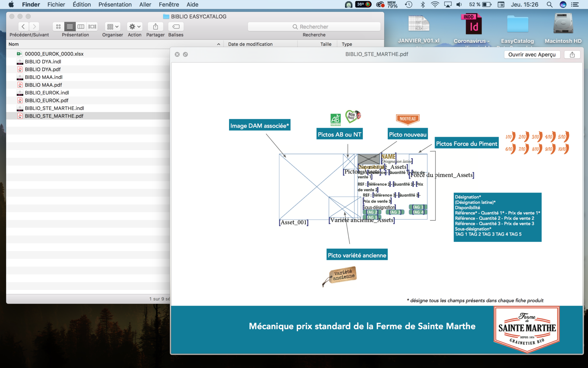Switch Finder to Cover Flow view
Viewport: 588px width, 368px height.
[92, 26]
